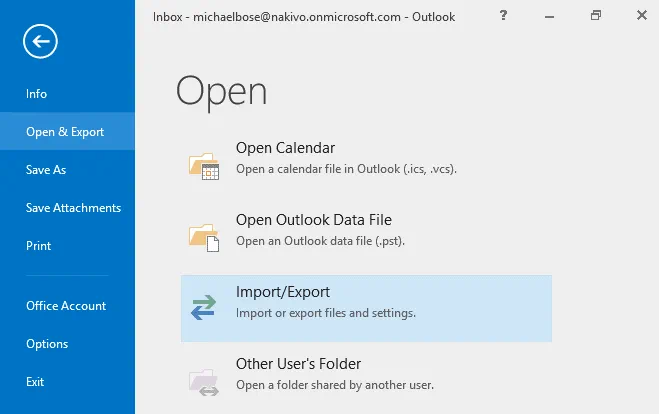
Task: Open Outlook Options
Action: pos(47,344)
